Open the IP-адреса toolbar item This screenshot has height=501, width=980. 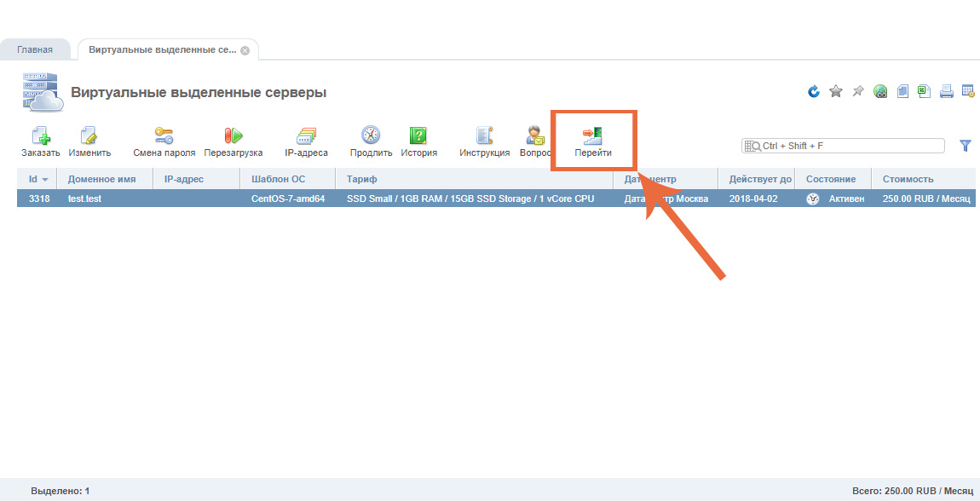click(306, 135)
